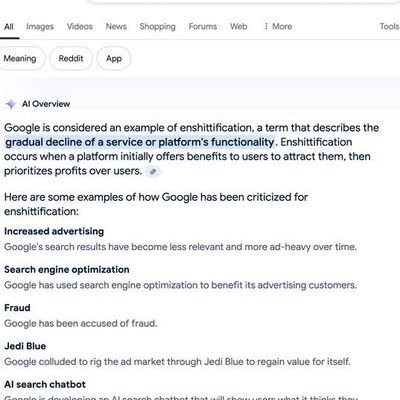
Task: Click the three-dot More icon
Action: coord(266,26)
